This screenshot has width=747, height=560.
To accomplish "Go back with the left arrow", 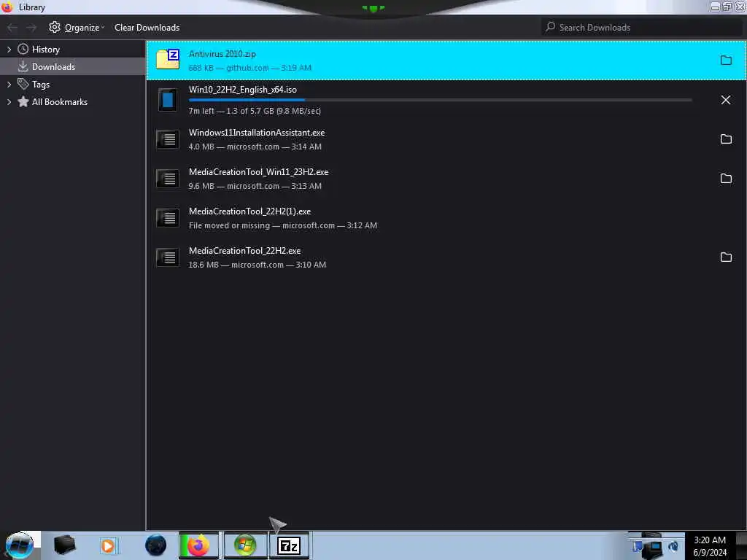I will click(x=12, y=28).
